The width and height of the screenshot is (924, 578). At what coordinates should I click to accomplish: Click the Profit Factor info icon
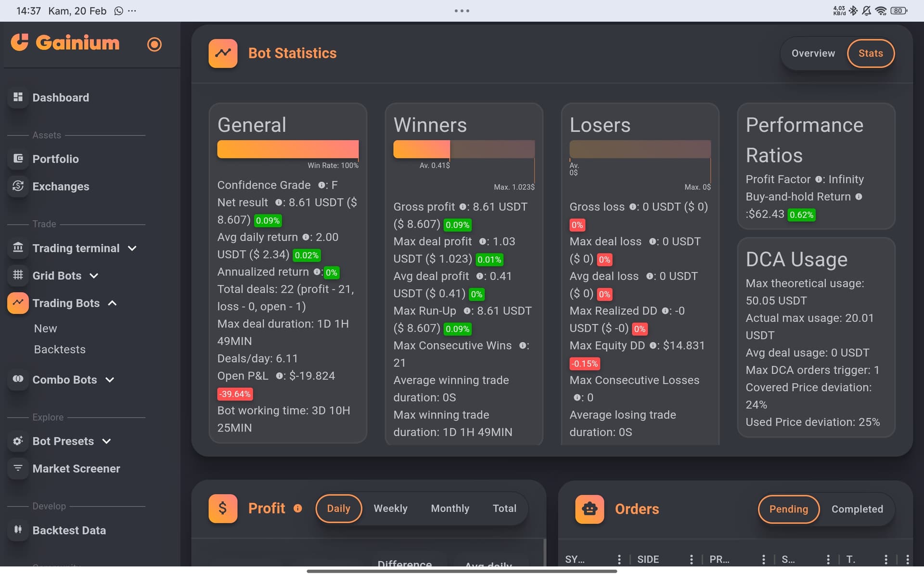pos(819,179)
